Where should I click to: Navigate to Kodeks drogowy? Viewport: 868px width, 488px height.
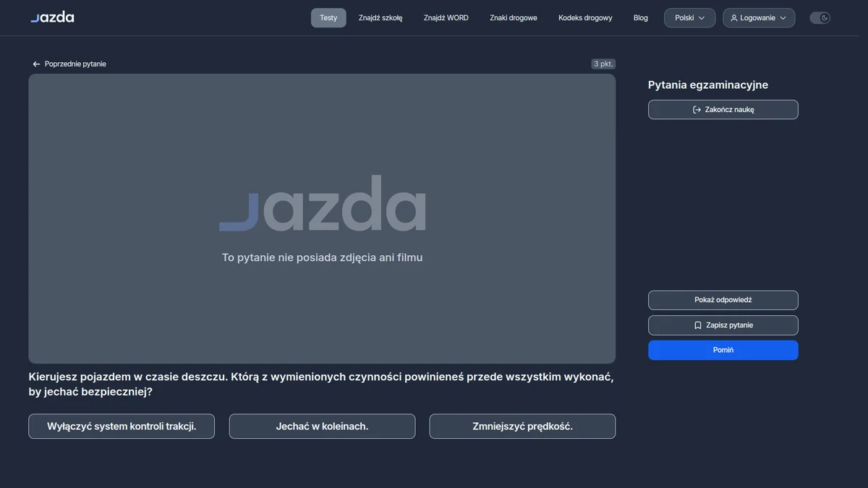point(585,18)
